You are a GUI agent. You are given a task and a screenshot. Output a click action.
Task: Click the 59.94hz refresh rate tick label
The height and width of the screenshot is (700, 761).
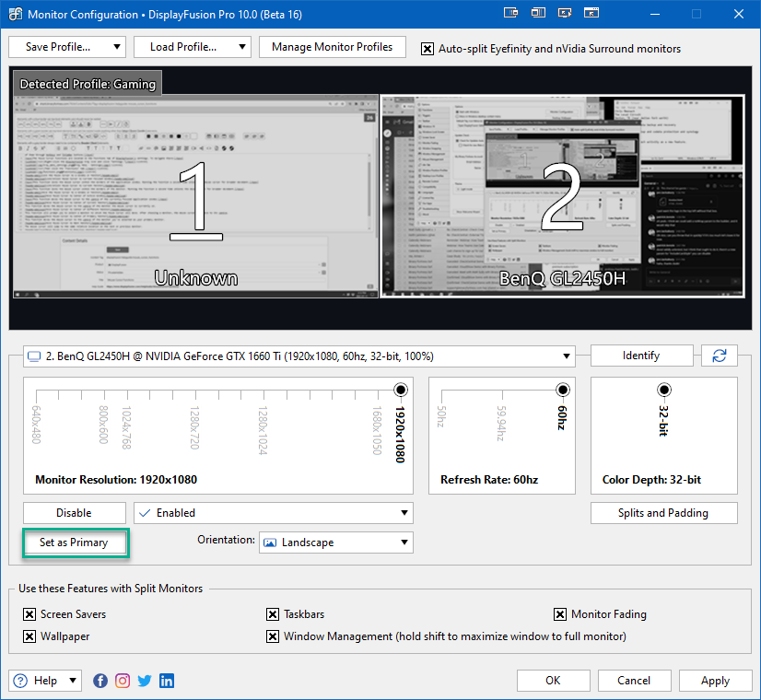[x=502, y=424]
